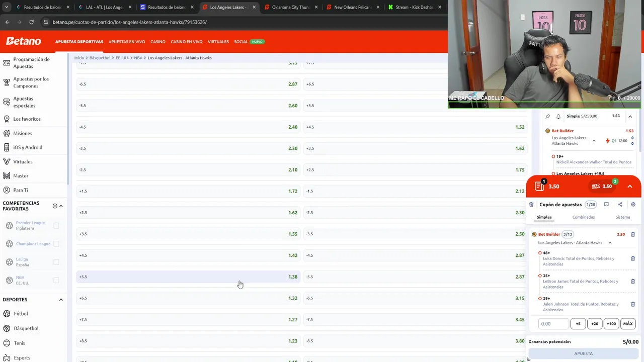Click the notification bell on Simple bet

tap(558, 116)
